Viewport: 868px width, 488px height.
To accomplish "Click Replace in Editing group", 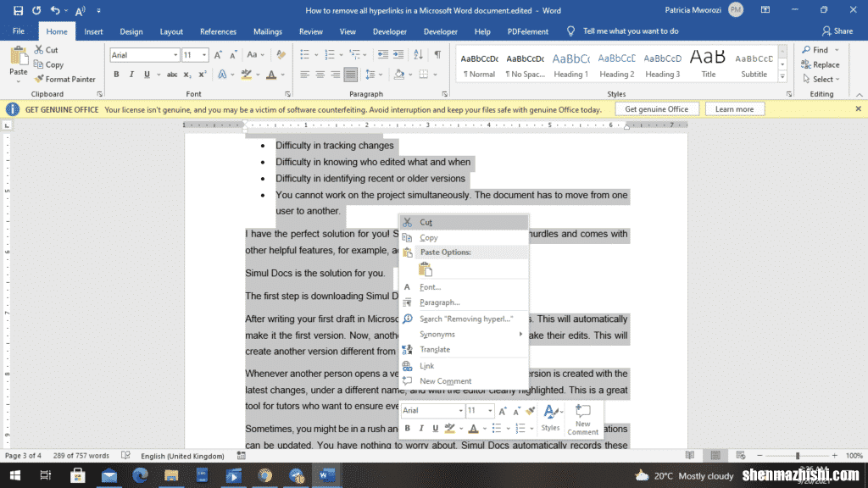I will point(821,64).
